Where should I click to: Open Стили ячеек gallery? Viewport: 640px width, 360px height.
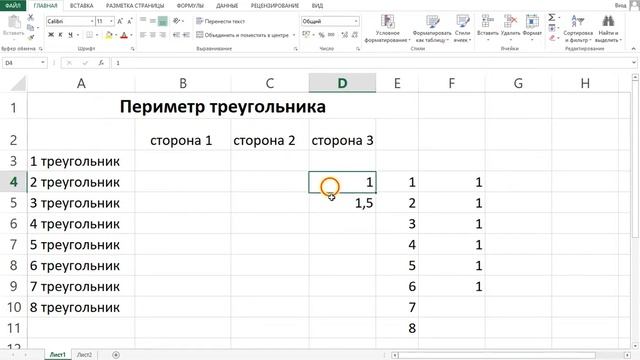[462, 28]
